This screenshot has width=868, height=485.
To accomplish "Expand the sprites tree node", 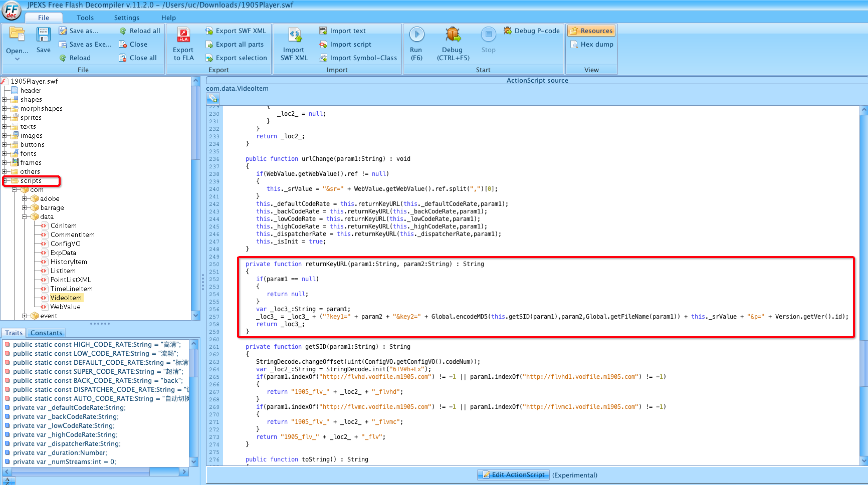I will (x=5, y=117).
